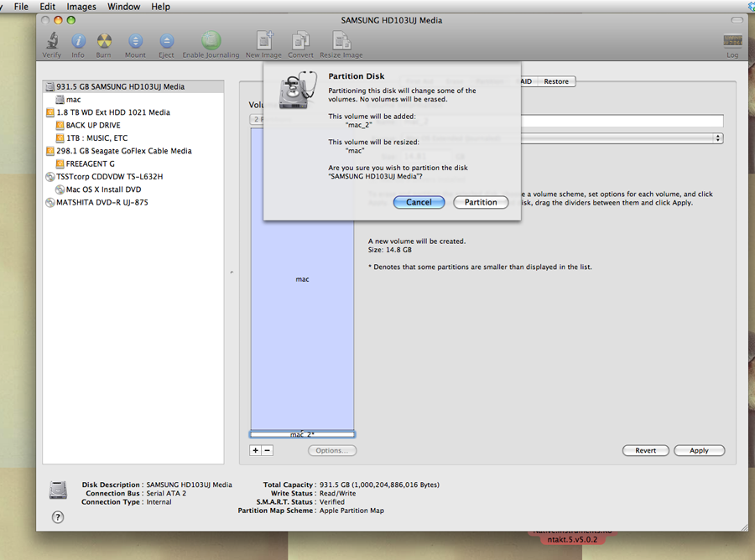Add a partition with plus button

tap(255, 450)
